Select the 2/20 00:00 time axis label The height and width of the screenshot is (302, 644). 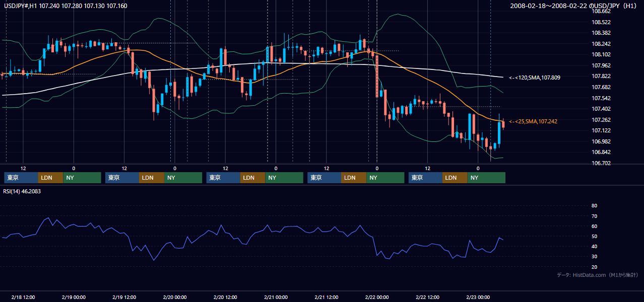point(175,297)
